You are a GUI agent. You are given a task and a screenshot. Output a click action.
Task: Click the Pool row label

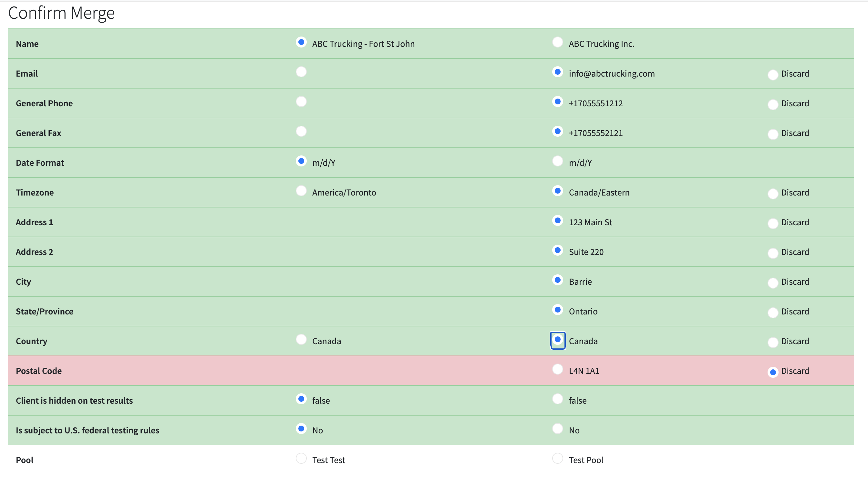point(25,460)
